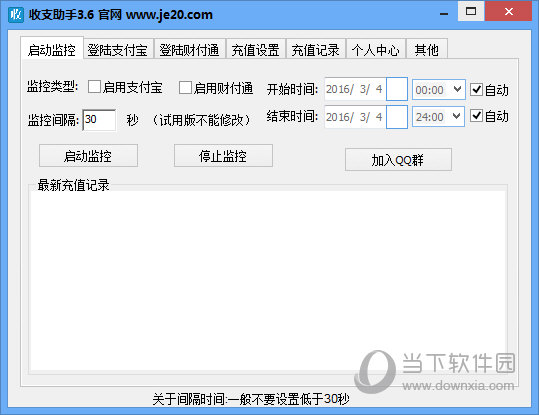This screenshot has height=415, width=539.
Task: Click the 加入QQ群 button
Action: click(x=398, y=160)
